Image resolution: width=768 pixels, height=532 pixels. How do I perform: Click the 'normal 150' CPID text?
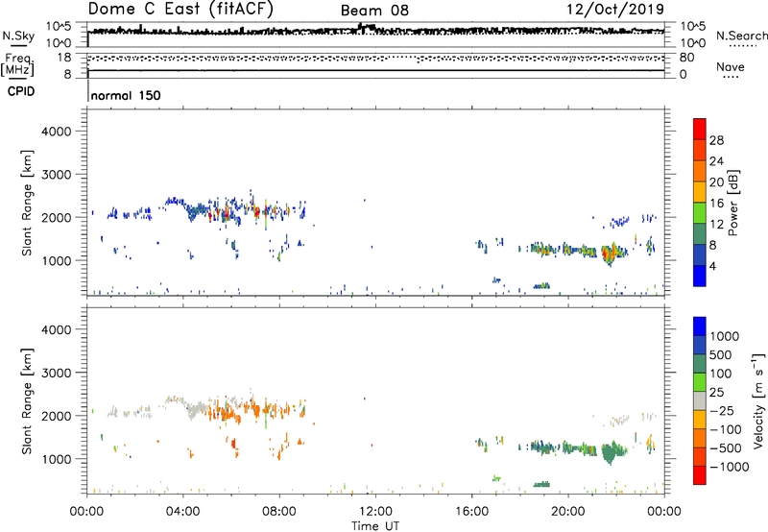tap(126, 95)
